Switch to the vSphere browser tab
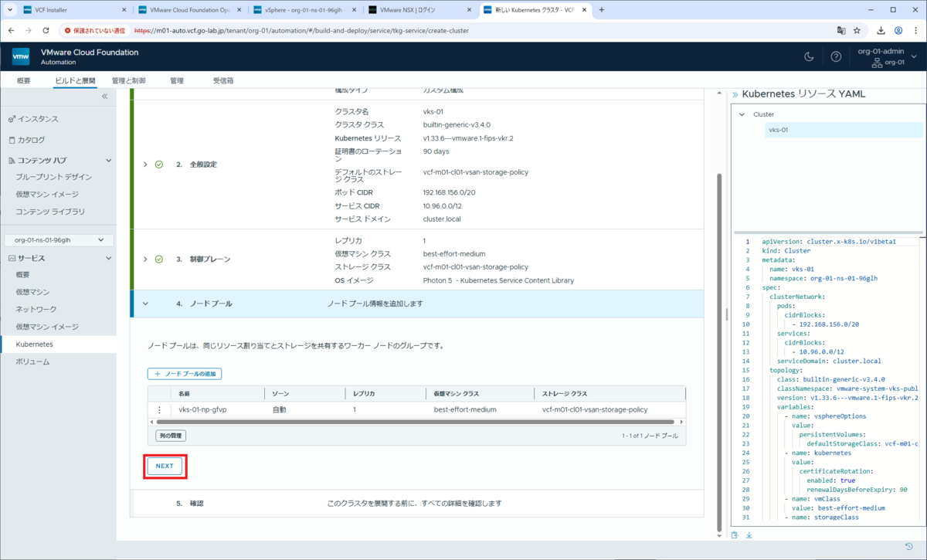This screenshot has height=560, width=927. pyautogui.click(x=304, y=10)
